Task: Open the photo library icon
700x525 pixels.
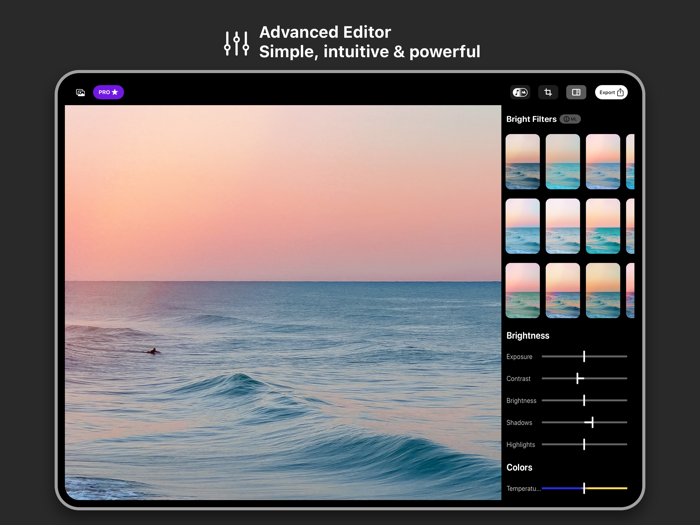Action: pos(80,92)
